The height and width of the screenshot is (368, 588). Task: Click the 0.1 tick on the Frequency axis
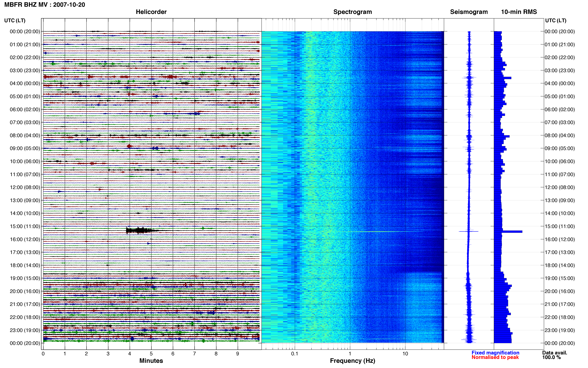point(295,354)
